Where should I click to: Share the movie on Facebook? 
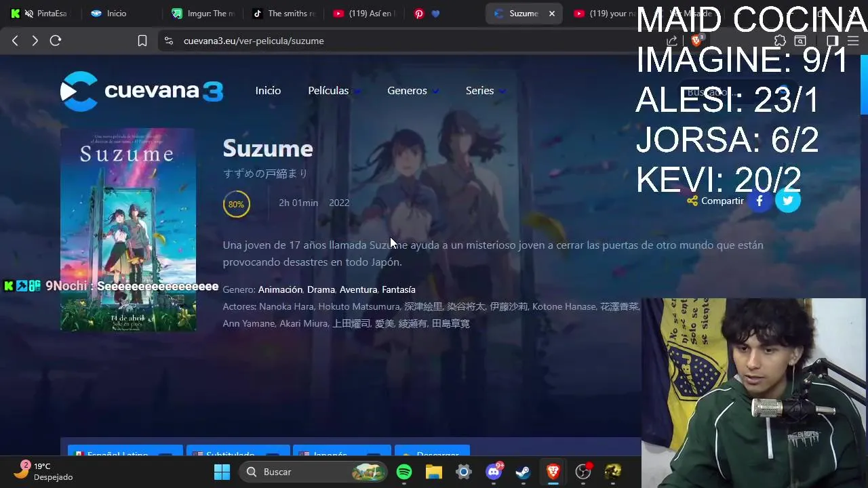759,201
